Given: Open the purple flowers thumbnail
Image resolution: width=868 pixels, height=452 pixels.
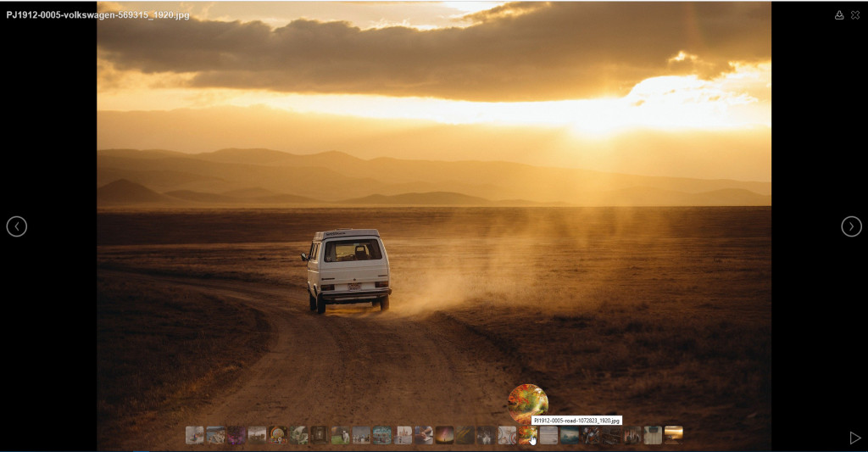Looking at the screenshot, I should tap(236, 435).
